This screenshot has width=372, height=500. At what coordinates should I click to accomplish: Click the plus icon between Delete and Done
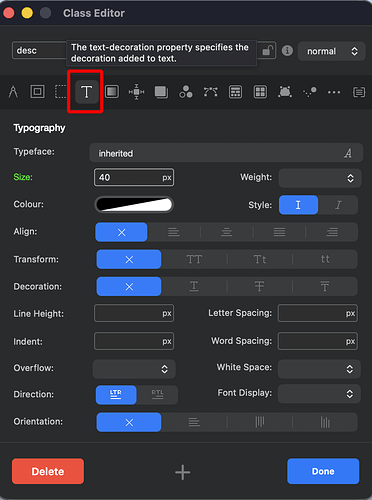pyautogui.click(x=183, y=472)
